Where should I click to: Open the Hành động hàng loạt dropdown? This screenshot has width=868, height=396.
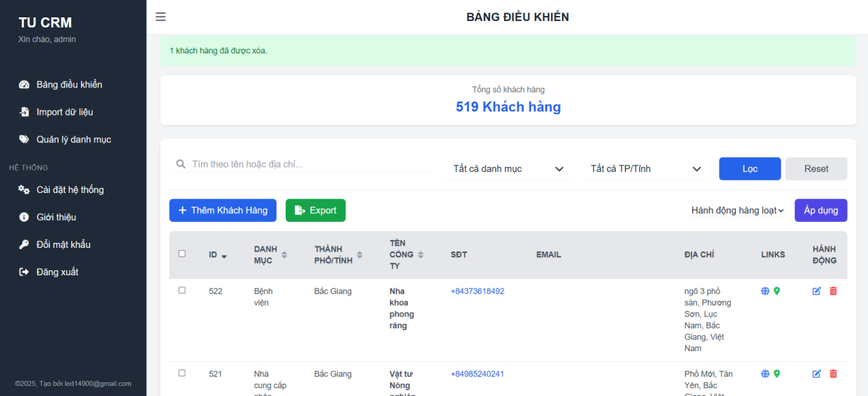[738, 210]
